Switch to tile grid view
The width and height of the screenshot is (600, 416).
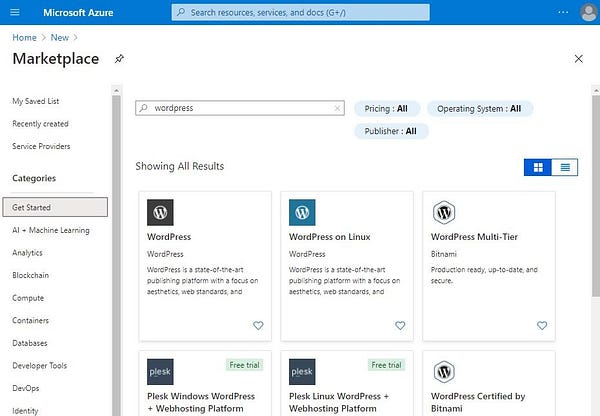click(x=538, y=167)
